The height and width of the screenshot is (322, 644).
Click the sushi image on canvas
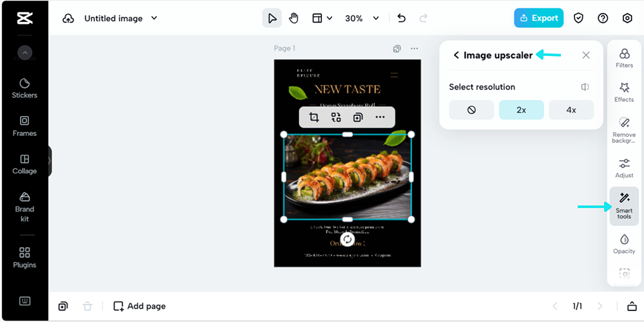point(348,177)
